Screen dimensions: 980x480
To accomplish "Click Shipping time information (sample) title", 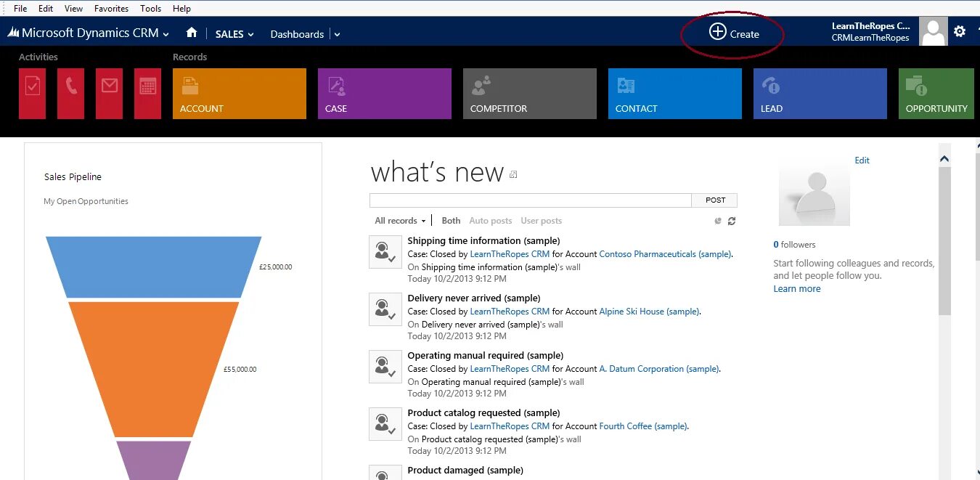I will coord(483,240).
